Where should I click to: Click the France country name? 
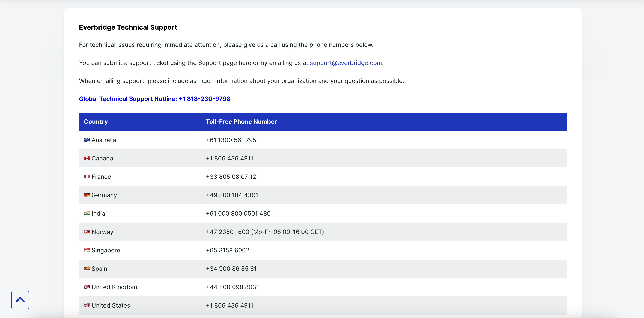[101, 177]
